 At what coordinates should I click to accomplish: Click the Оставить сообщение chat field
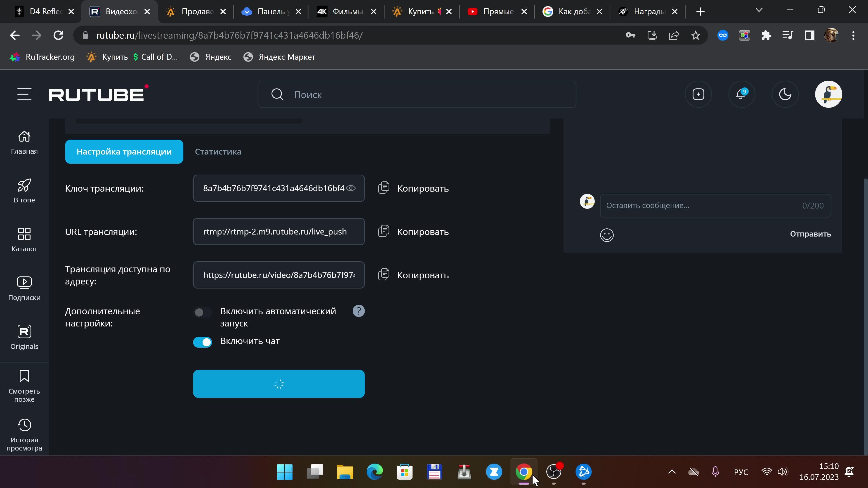(x=701, y=205)
